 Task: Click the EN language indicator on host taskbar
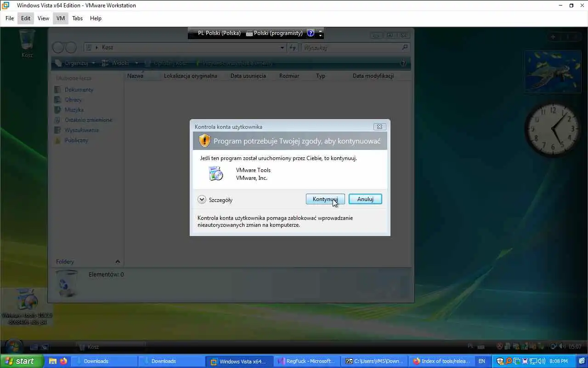(482, 361)
